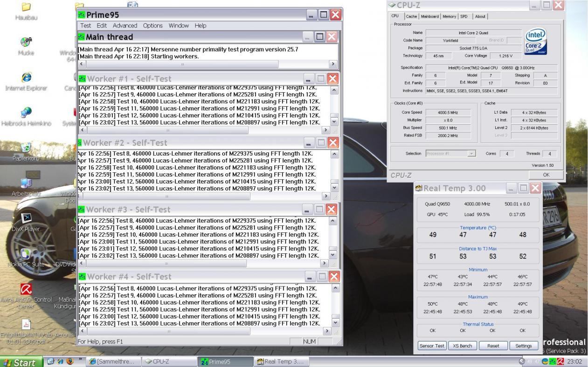This screenshot has height=367, width=588.
Task: Click Worker #1 Test 13 log line
Action: click(200, 122)
